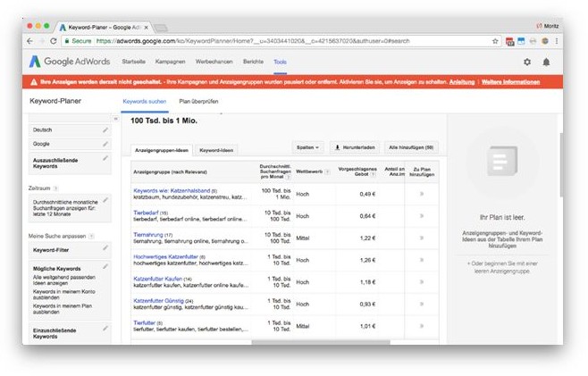Click the horizontal table scrollbar
This screenshot has width=588, height=376.
click(320, 341)
